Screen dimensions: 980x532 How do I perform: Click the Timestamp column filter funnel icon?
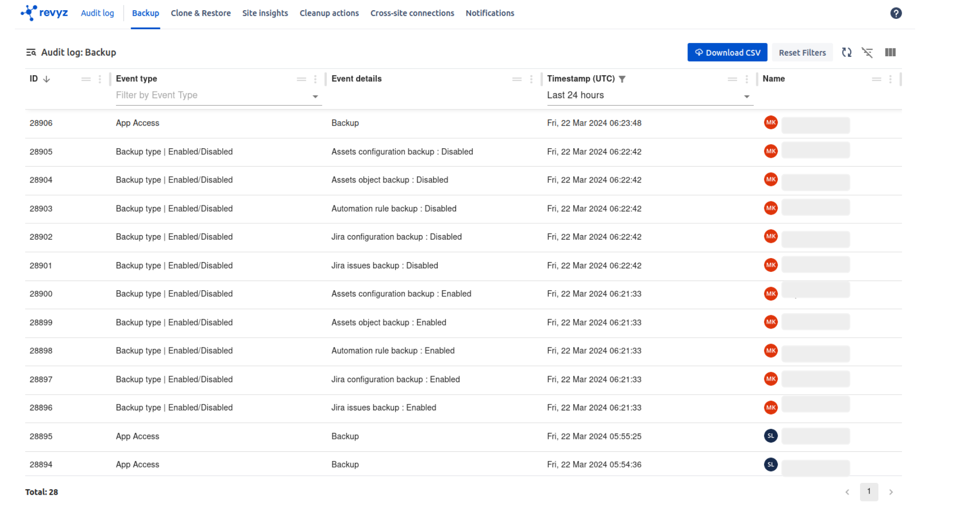click(x=622, y=79)
